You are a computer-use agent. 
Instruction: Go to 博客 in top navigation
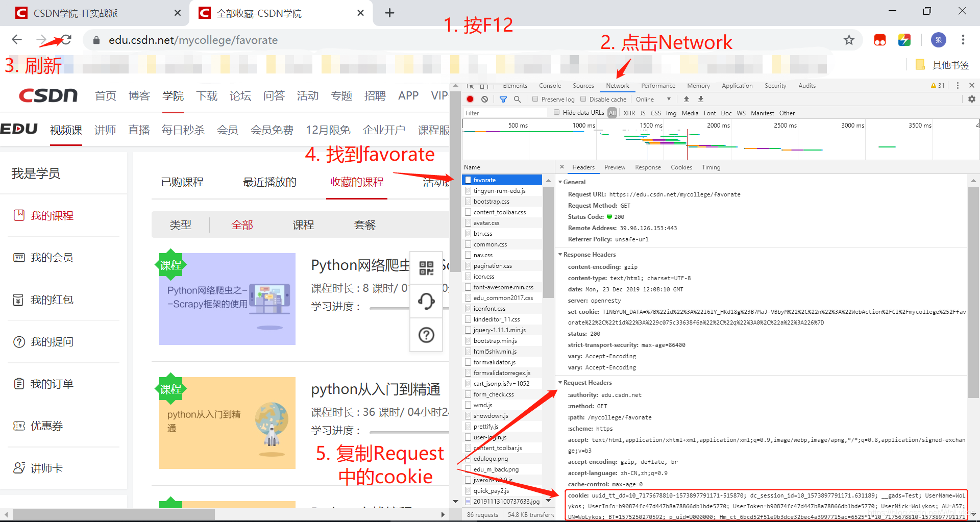coord(139,95)
